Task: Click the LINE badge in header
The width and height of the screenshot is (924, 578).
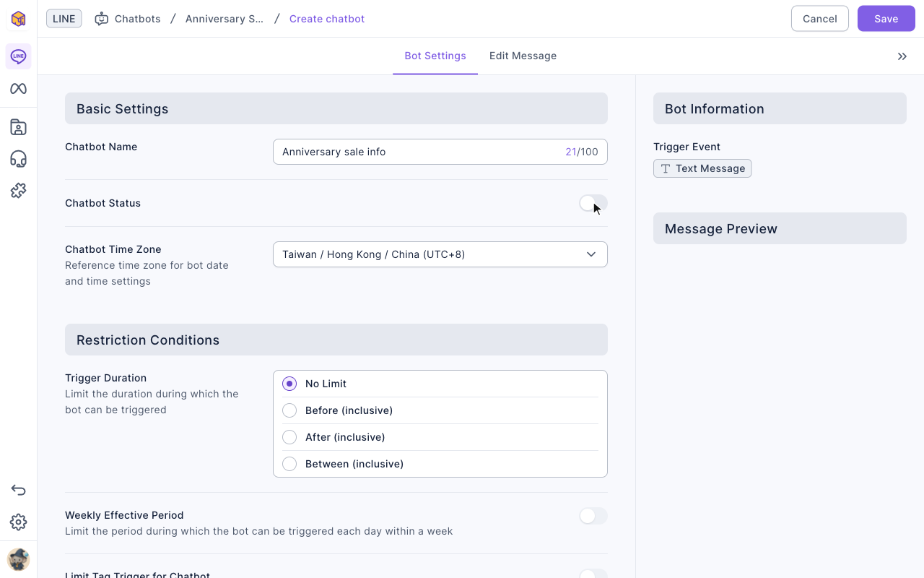Action: 64,19
